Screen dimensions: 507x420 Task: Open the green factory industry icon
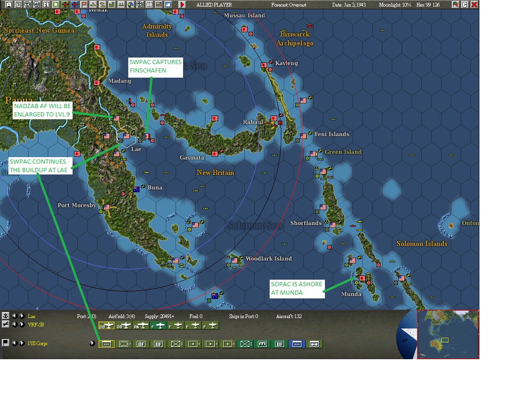tap(112, 5)
